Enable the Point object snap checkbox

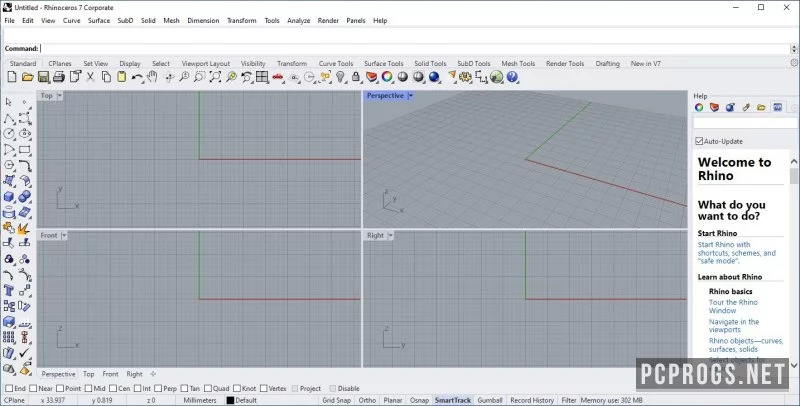(x=60, y=389)
